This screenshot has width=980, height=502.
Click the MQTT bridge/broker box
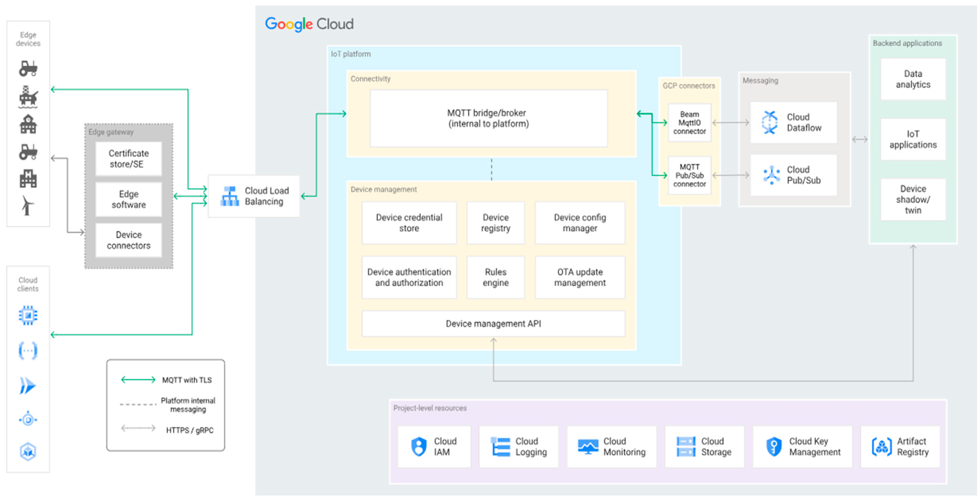pos(488,118)
